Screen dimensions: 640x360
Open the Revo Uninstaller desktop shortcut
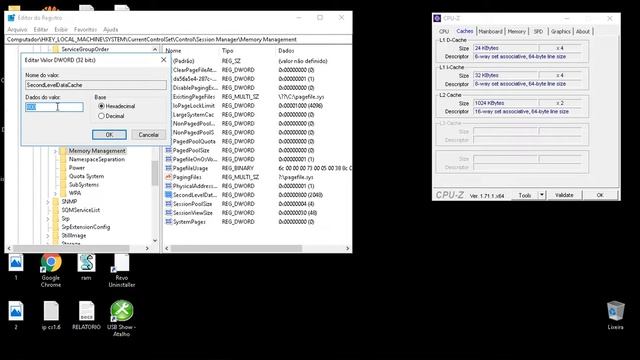click(x=121, y=263)
